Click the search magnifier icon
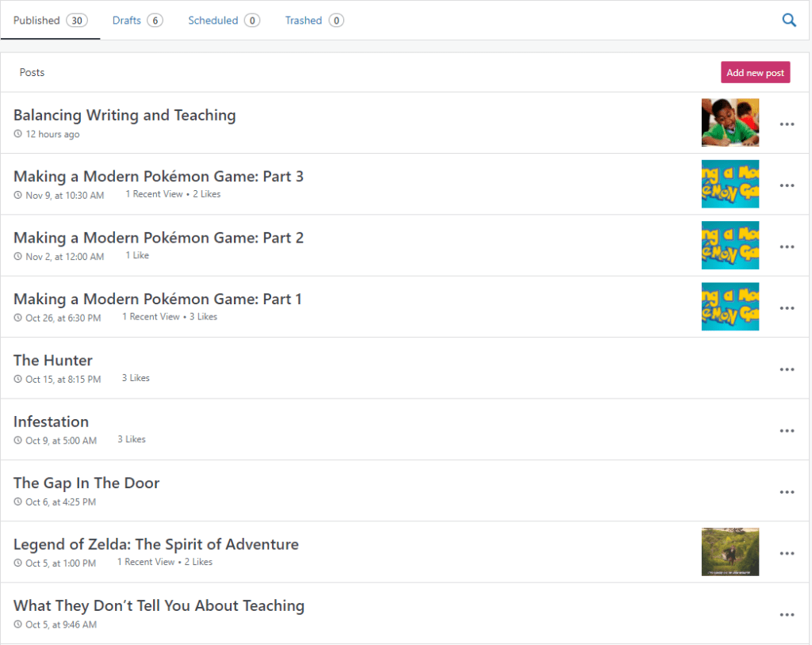 (789, 21)
